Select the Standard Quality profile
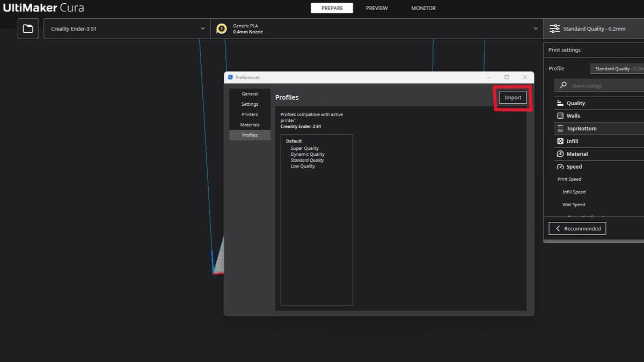Image resolution: width=644 pixels, height=362 pixels. 308,160
